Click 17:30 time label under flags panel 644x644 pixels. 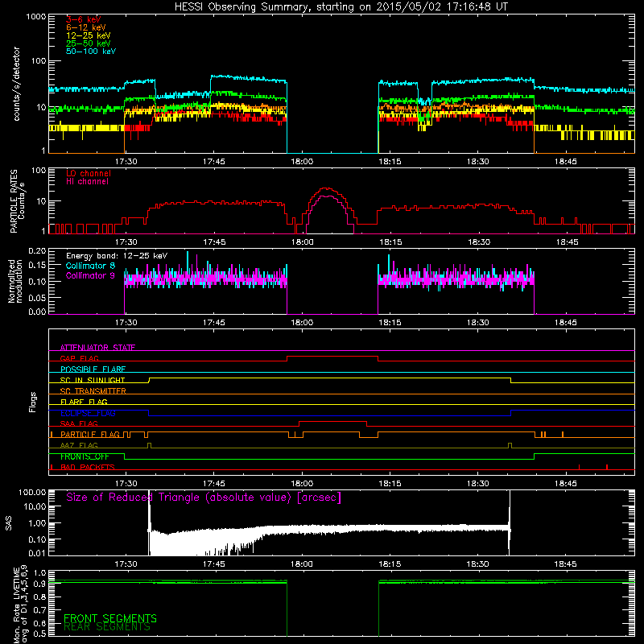[126, 484]
